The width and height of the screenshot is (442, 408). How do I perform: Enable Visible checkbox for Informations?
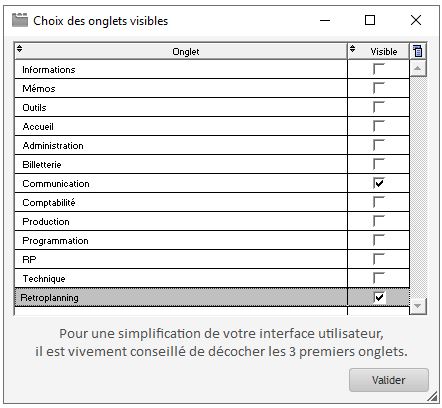click(x=379, y=69)
